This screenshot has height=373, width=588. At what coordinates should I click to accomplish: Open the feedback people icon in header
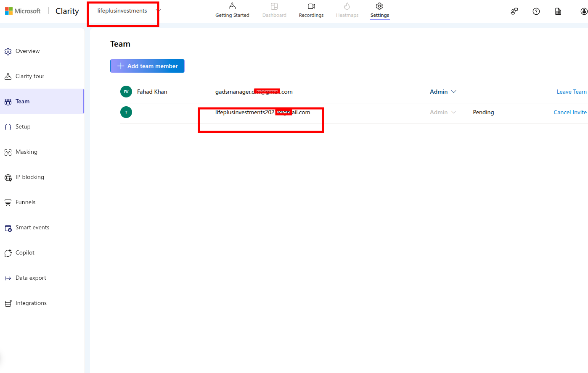[x=514, y=11]
